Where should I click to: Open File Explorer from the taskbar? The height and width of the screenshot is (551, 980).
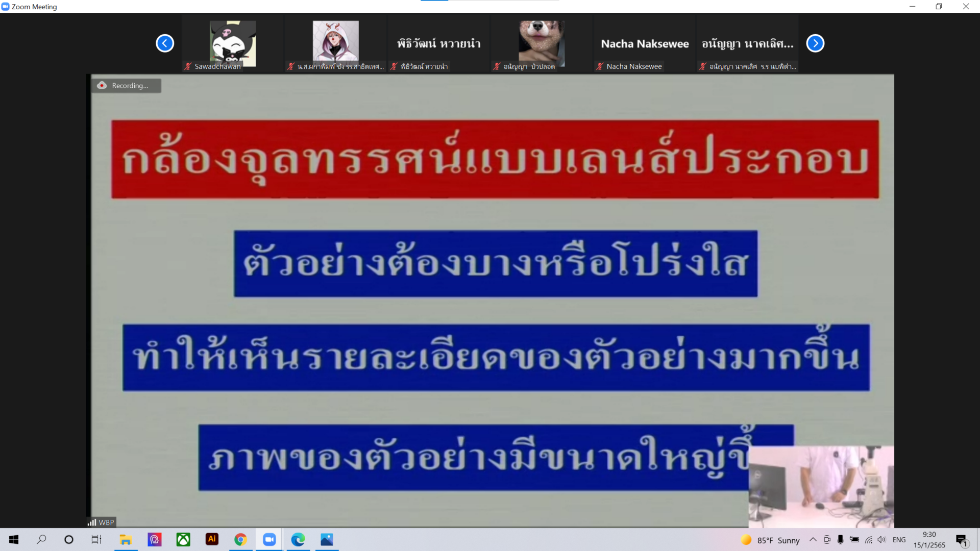click(126, 539)
